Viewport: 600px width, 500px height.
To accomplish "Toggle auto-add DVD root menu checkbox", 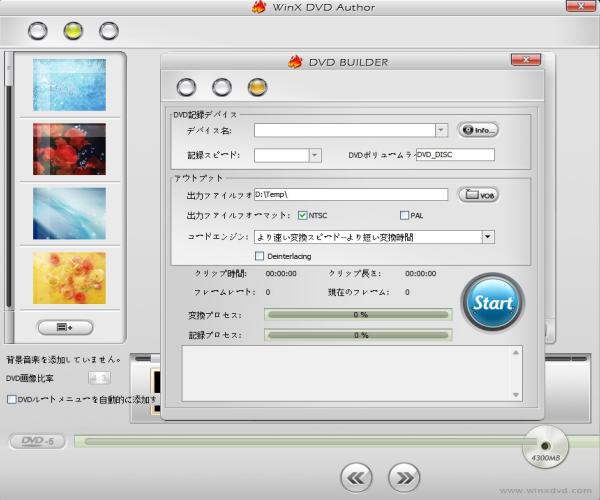I will (12, 399).
